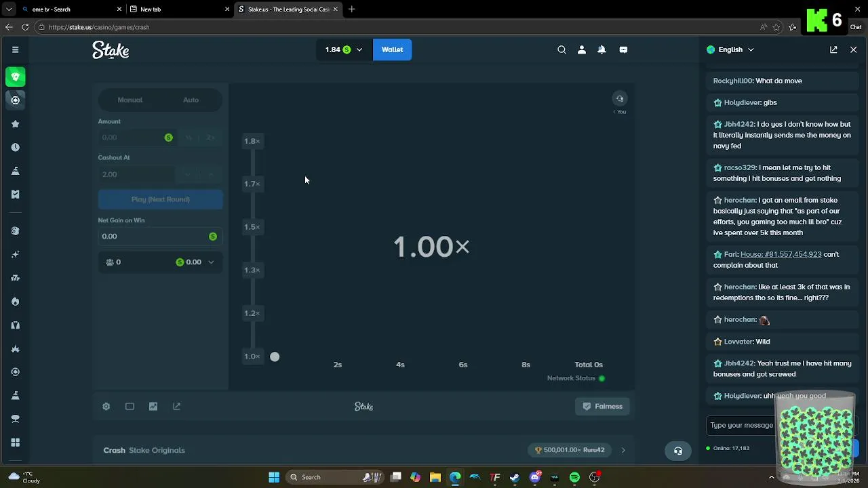This screenshot has width=868, height=488.
Task: Open File Explorer from the taskbar
Action: tap(435, 477)
